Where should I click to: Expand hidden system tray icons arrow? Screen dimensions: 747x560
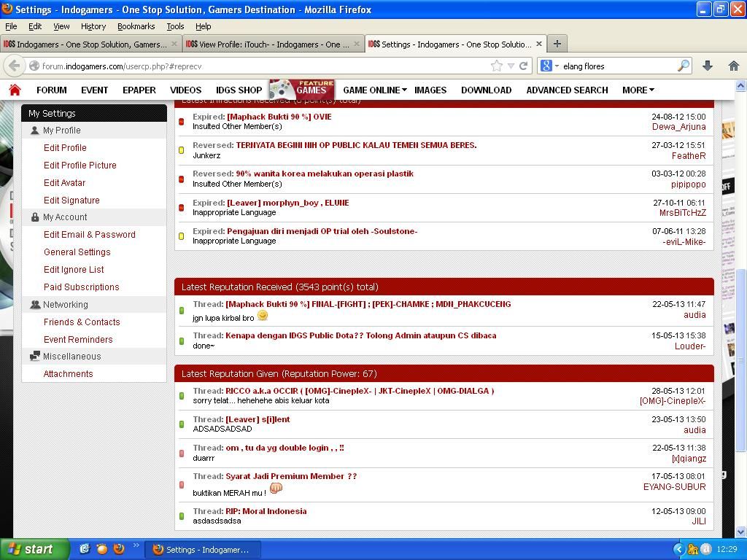[679, 550]
